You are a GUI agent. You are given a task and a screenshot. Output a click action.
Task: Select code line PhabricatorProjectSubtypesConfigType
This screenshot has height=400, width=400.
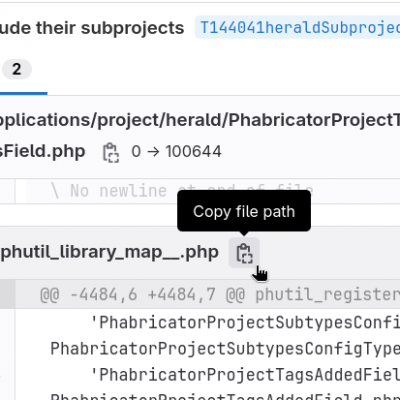tap(225, 349)
